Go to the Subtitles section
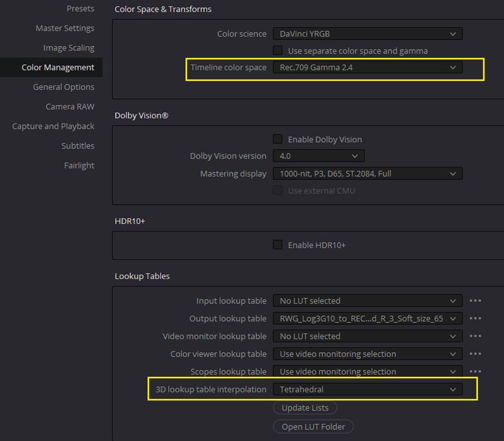 click(78, 146)
